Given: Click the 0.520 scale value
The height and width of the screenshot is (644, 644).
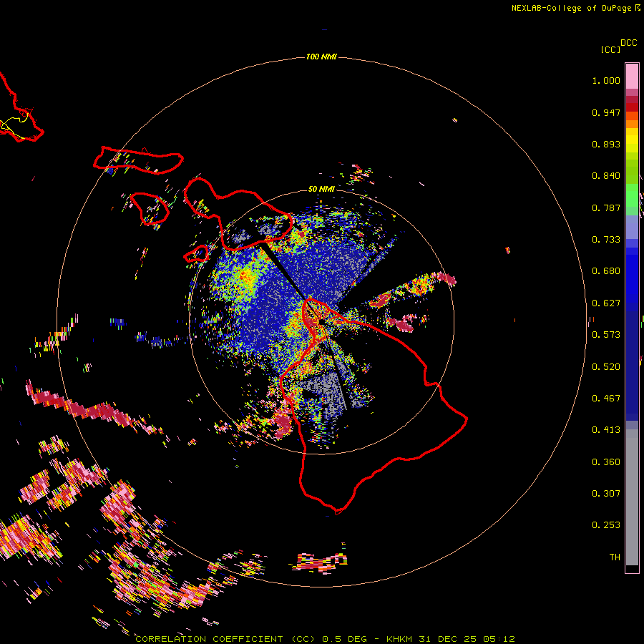Looking at the screenshot, I should [606, 367].
